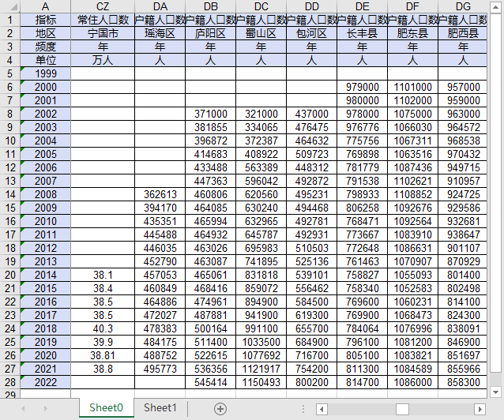Click the vertical scrollbar up arrow
Screen dimensions: 504x420
click(495, 7)
